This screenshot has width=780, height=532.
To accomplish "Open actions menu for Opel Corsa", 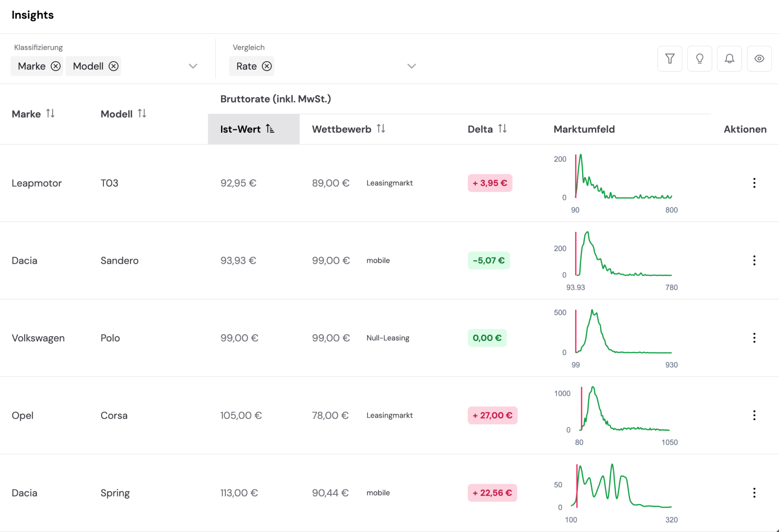I will (x=754, y=415).
